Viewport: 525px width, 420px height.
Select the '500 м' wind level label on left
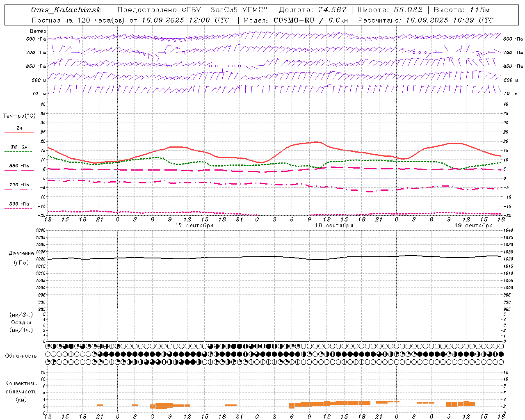(x=39, y=80)
